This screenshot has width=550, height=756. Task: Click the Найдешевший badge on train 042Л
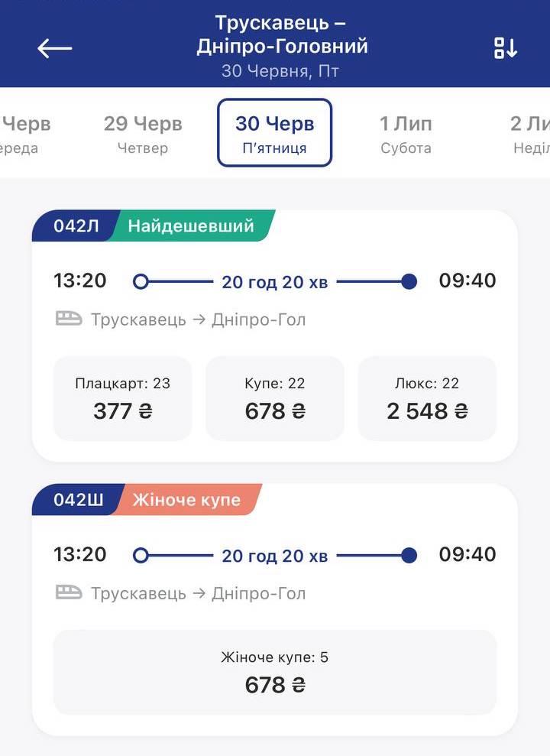(x=189, y=226)
